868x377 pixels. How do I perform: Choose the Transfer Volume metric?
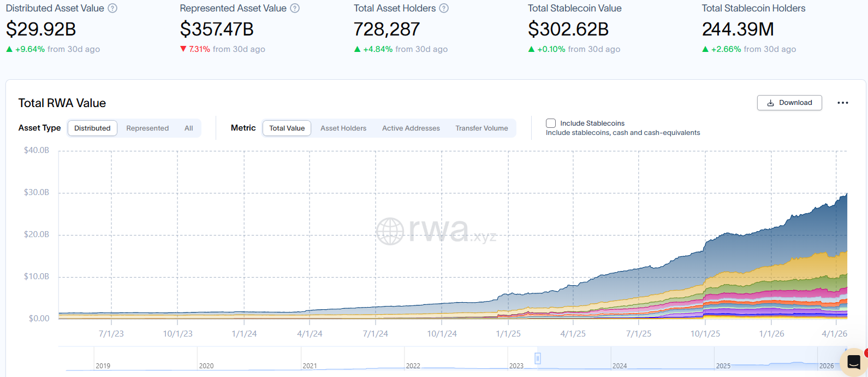coord(481,128)
